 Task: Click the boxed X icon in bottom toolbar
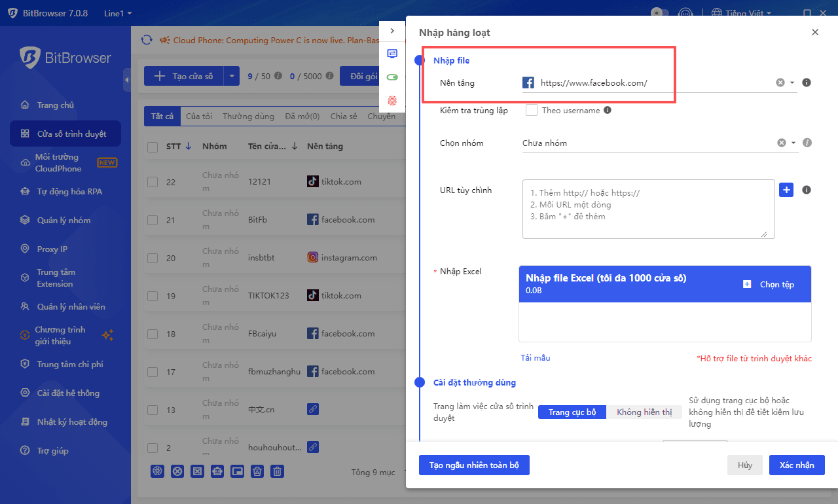tap(197, 471)
